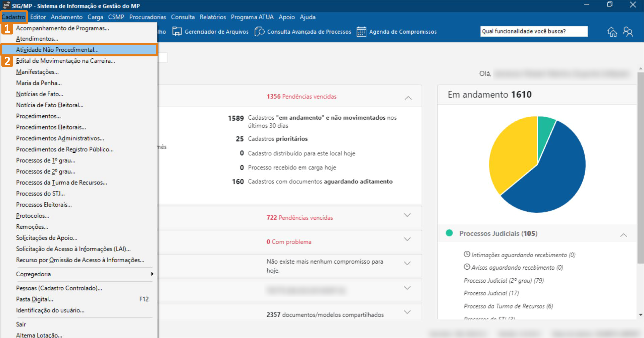644x338 pixels.
Task: Open Processo Judicial (2º grau) (79) link
Action: (x=504, y=280)
